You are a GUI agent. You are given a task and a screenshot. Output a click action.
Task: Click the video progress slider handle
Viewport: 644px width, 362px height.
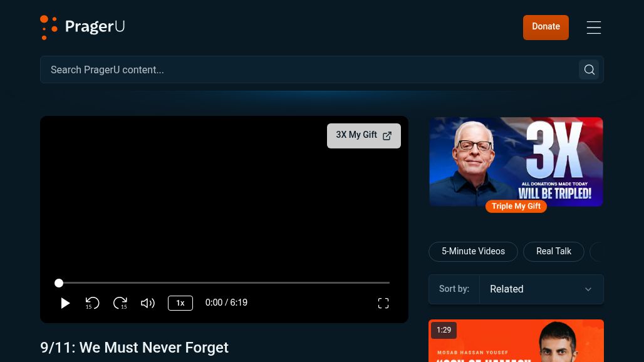(x=59, y=283)
